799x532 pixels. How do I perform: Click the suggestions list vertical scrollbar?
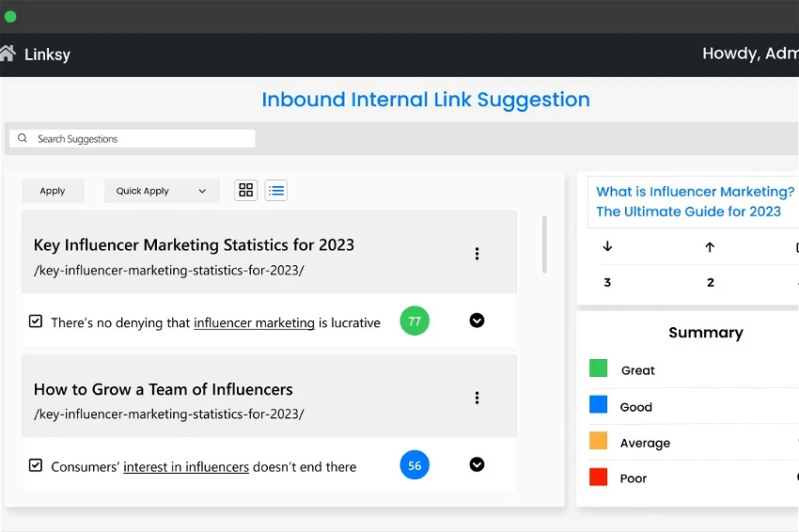[544, 244]
